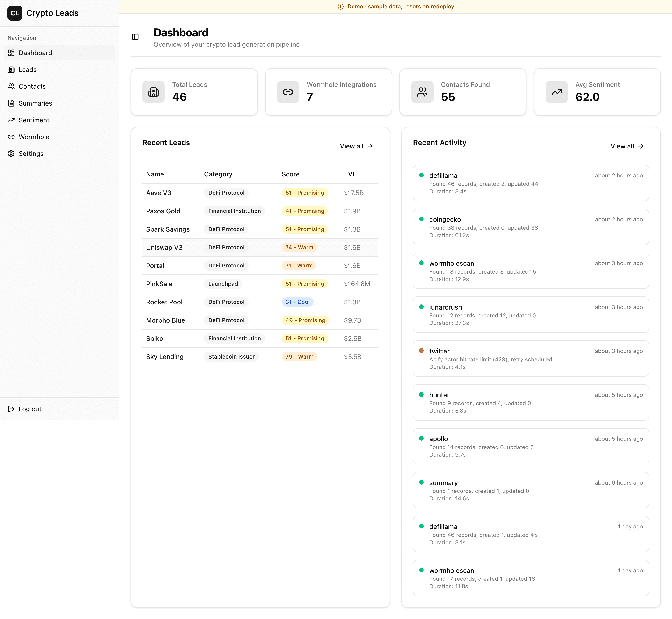The height and width of the screenshot is (619, 672).
Task: Navigate to Sentiment page
Action: [x=59, y=120]
